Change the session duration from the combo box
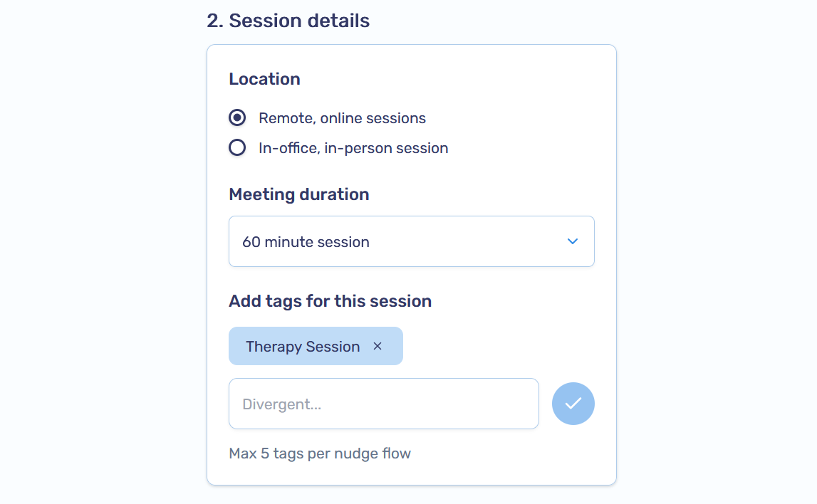Screen dimensions: 817x504 (412, 241)
